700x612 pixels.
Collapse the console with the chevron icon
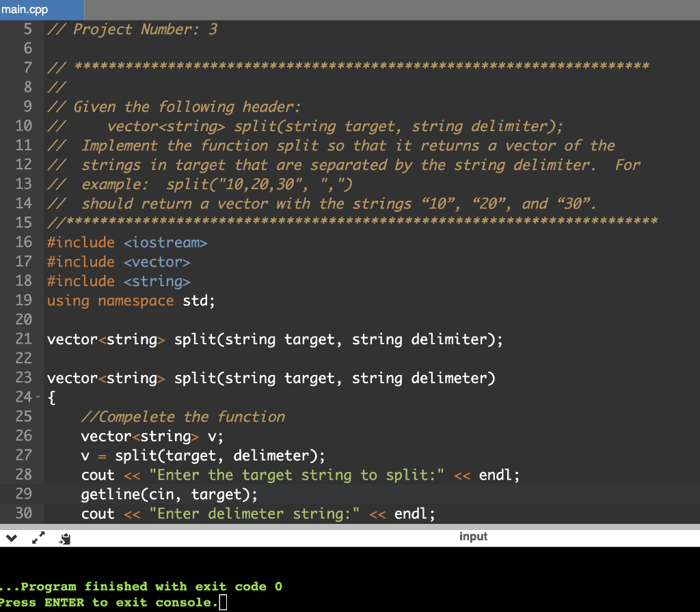(11, 538)
